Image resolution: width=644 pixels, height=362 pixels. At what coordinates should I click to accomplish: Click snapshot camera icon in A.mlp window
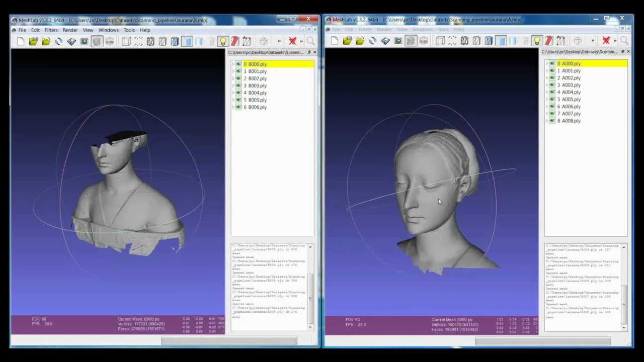pos(398,41)
